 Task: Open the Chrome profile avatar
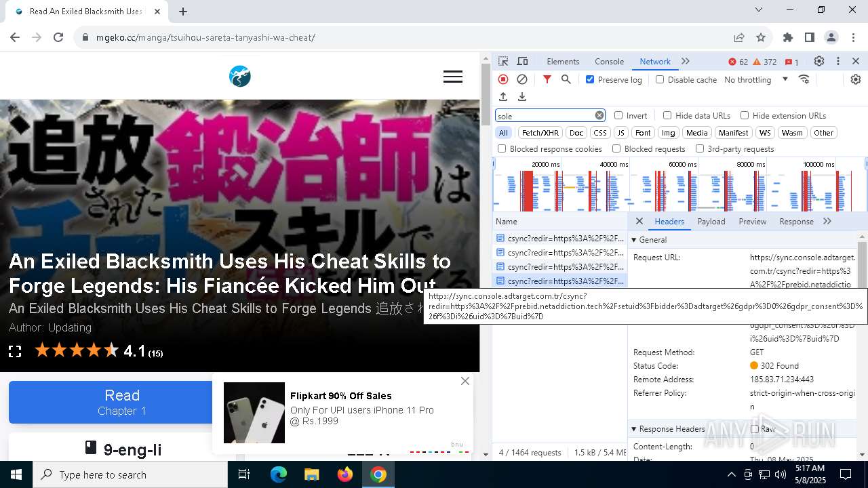831,37
